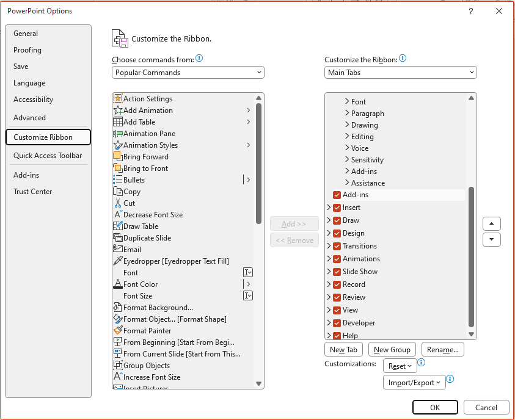Click the info icon next to Reset

pyautogui.click(x=422, y=362)
